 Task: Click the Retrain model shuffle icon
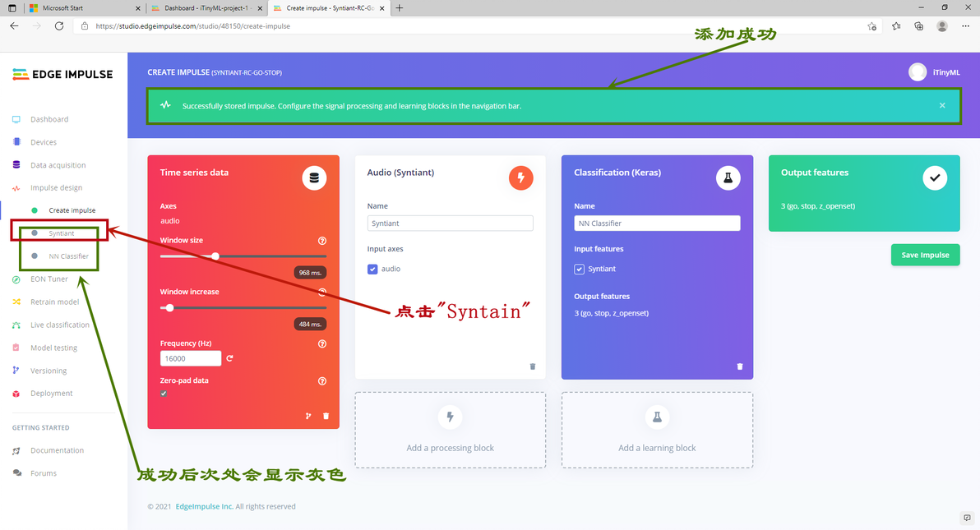tap(16, 302)
